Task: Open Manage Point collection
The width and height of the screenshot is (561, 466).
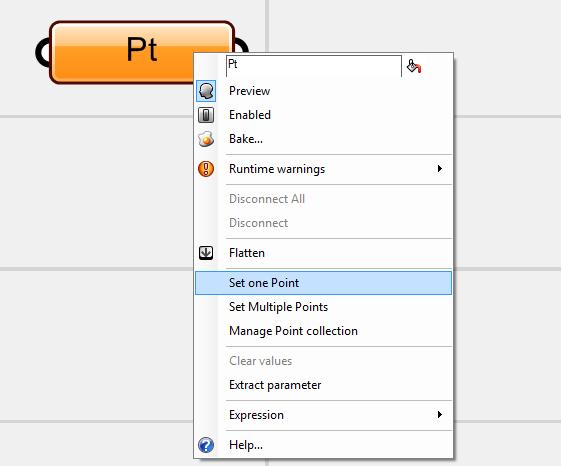Action: [323, 331]
